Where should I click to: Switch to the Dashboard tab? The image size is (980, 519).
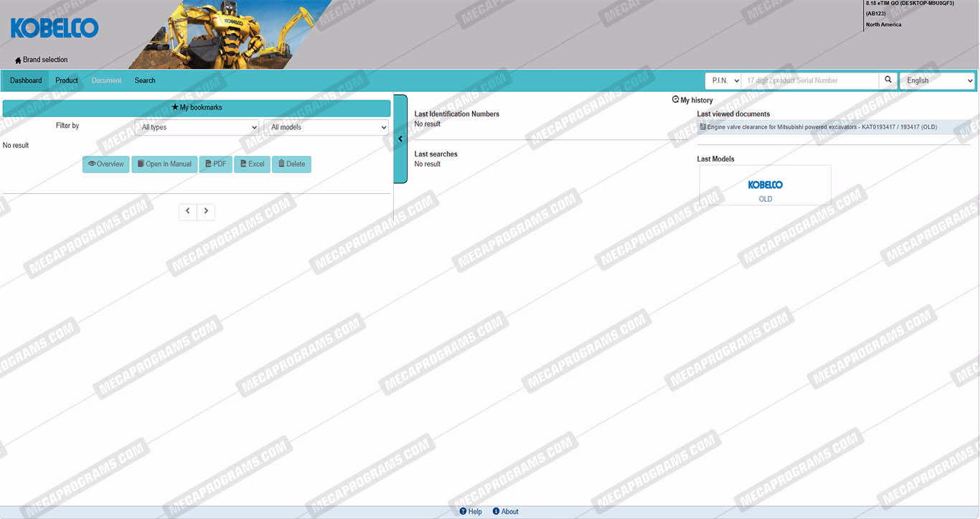(x=26, y=80)
